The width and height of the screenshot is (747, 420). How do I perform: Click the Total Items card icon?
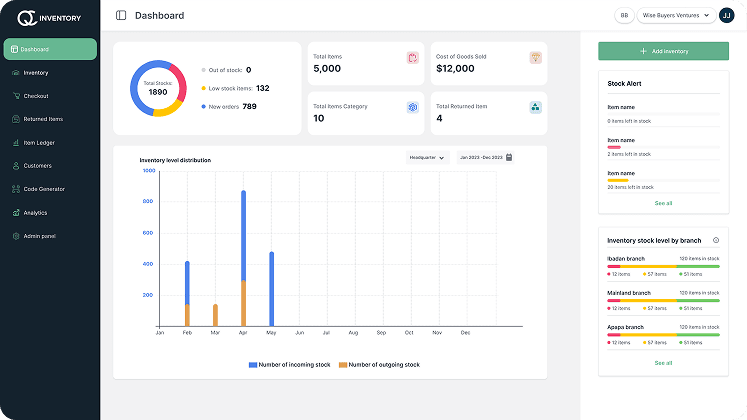click(x=413, y=58)
